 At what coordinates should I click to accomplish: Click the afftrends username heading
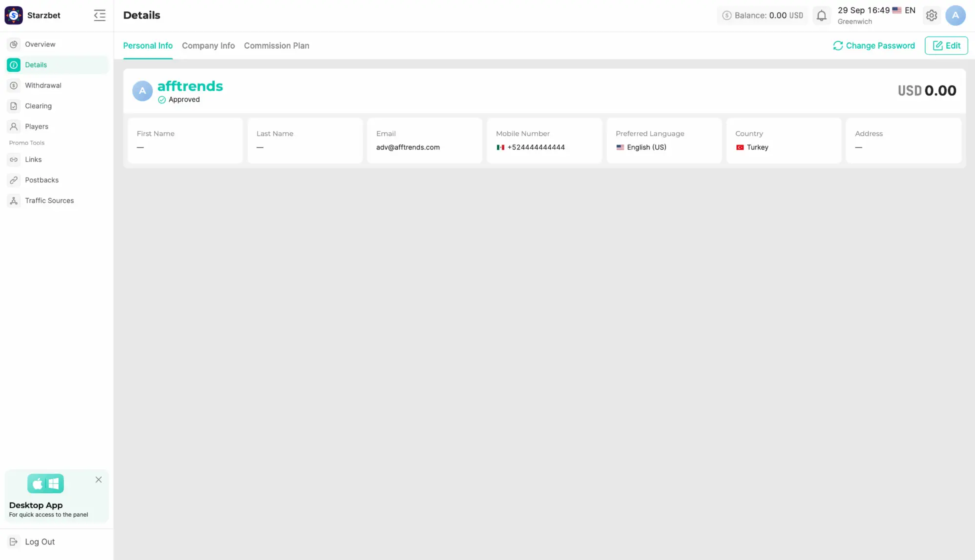190,86
